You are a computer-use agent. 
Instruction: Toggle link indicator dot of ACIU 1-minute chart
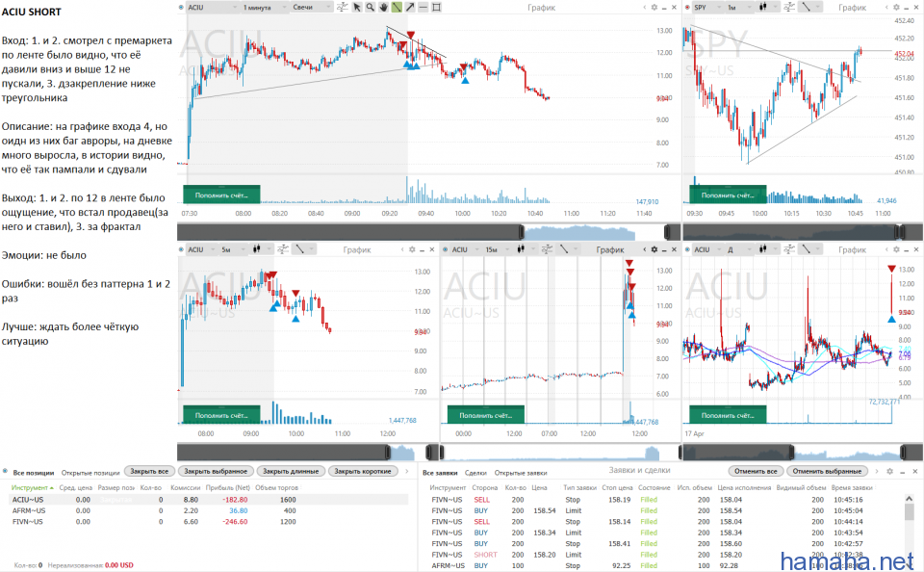pyautogui.click(x=181, y=7)
